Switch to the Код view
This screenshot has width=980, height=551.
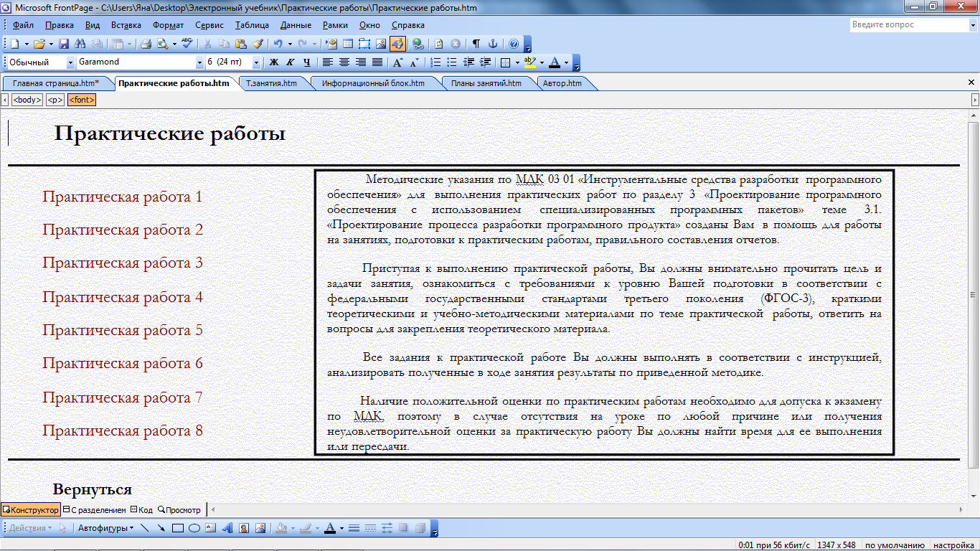point(141,510)
